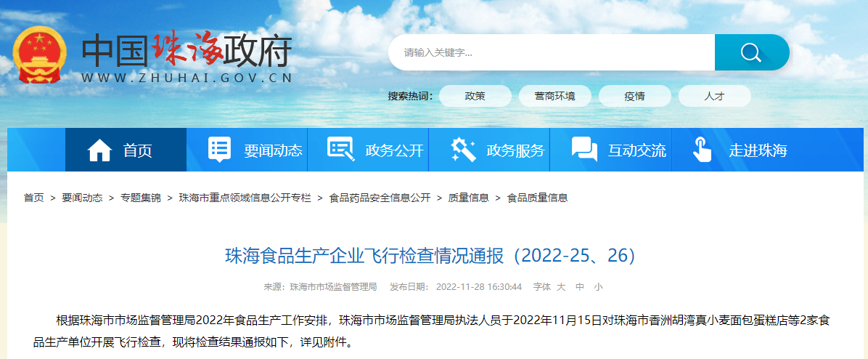Screen dimensions: 868x359
Task: Click the pointing hand icon beside 走进珠海
Action: pyautogui.click(x=703, y=150)
